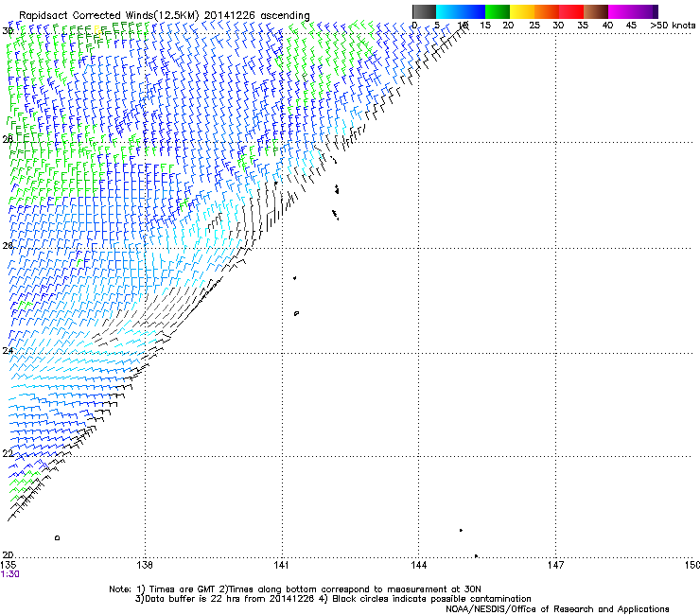700x615 pixels.
Task: Click the longitude label '138'
Action: click(x=145, y=565)
